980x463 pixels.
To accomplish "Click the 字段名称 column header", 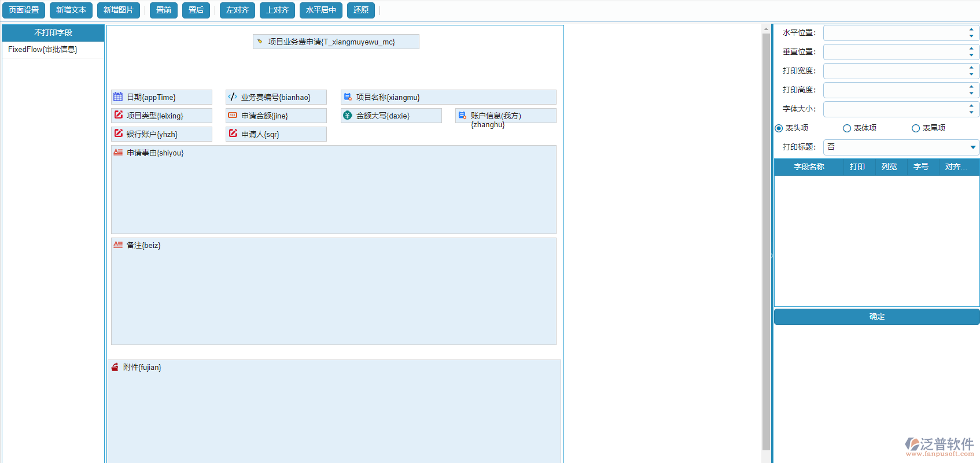I will click(x=809, y=167).
